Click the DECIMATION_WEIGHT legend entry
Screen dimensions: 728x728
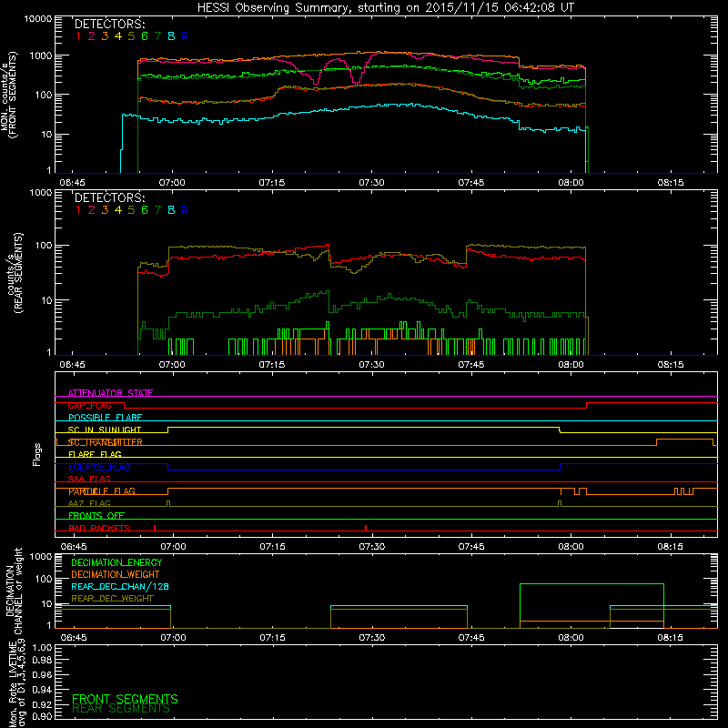(116, 574)
